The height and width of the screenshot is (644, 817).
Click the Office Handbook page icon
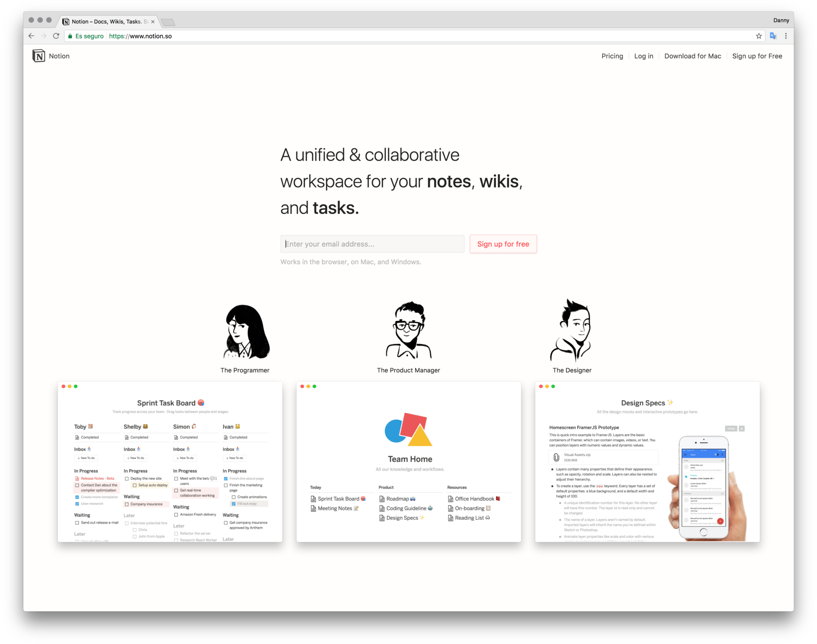[x=451, y=499]
